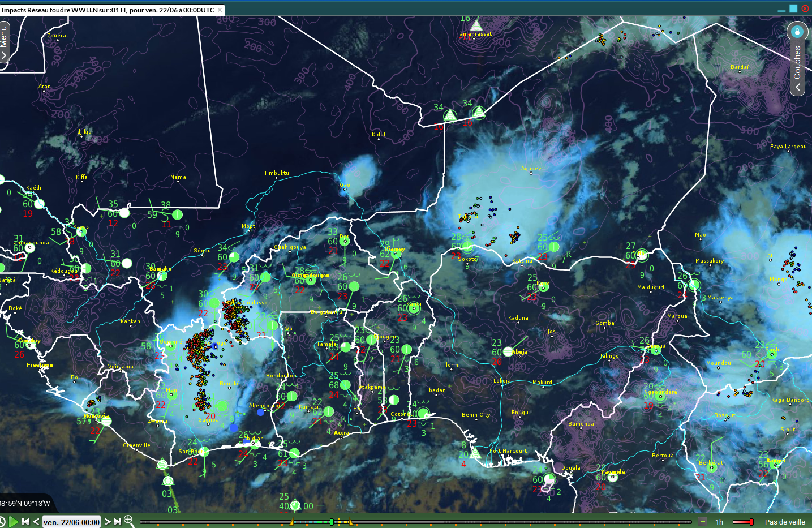Click the green minus button beside 1h
The width and height of the screenshot is (812, 528).
point(703,522)
